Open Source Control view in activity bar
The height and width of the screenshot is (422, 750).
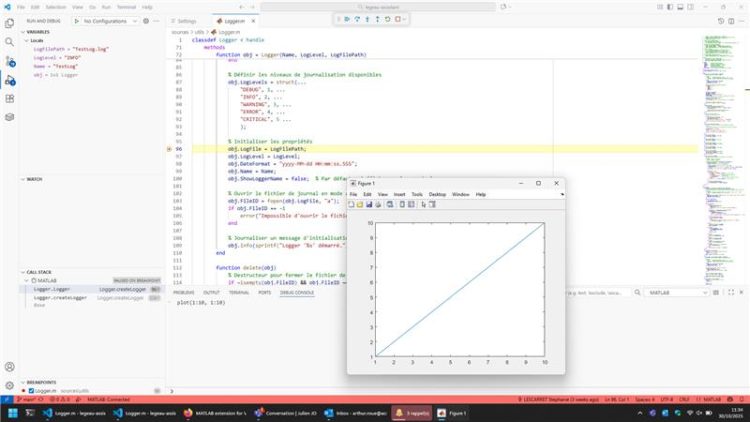(9, 61)
